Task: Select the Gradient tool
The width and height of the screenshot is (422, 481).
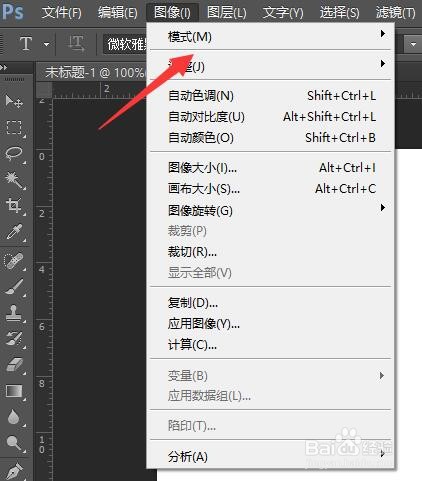Action: click(14, 391)
